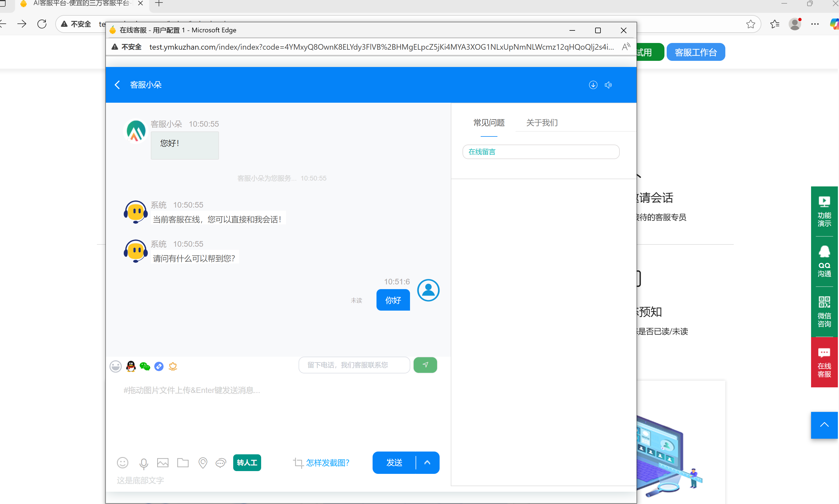Click the WeChat icon above the input box

coord(145,366)
